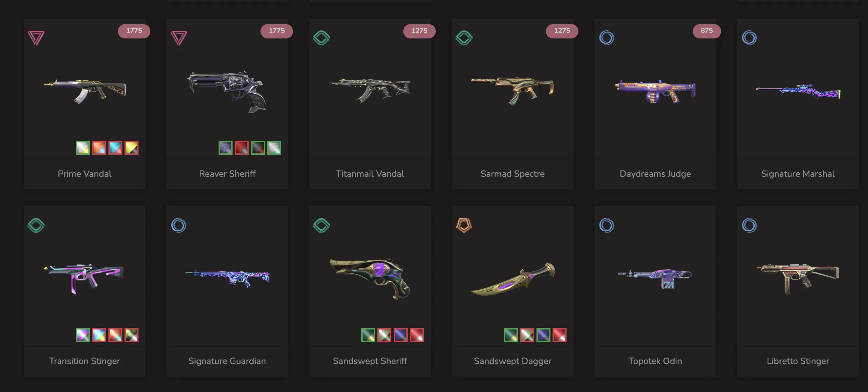868x392 pixels.
Task: Select the first chroma swatch on Prime Vandal
Action: [x=83, y=148]
